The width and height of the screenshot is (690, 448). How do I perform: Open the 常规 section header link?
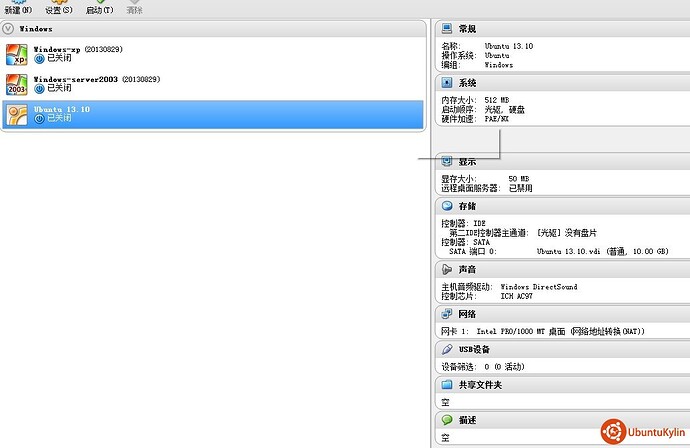click(x=467, y=29)
